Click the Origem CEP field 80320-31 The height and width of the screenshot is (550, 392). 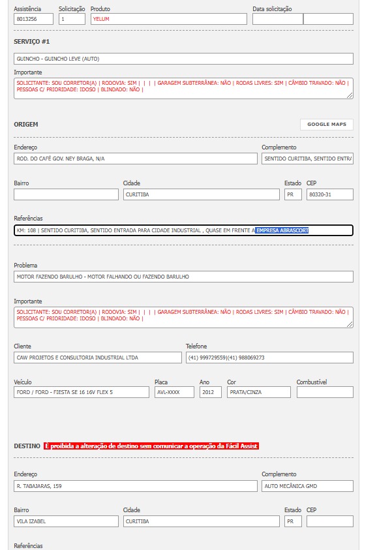[x=330, y=194]
